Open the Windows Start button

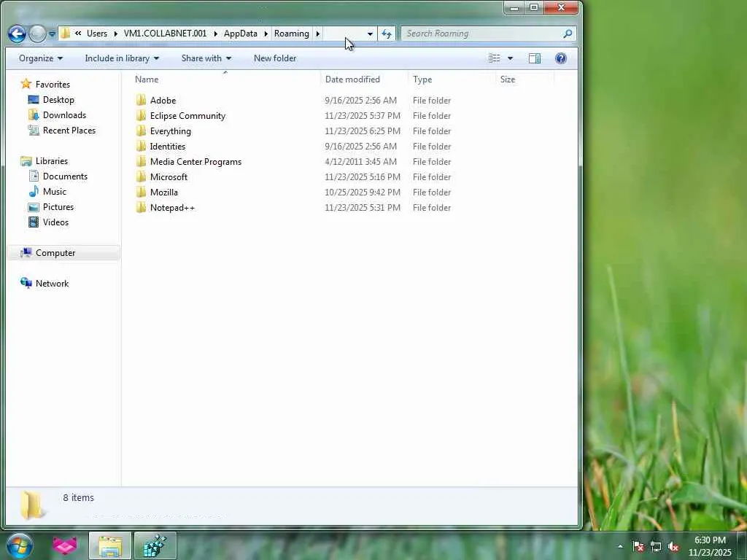pyautogui.click(x=20, y=545)
